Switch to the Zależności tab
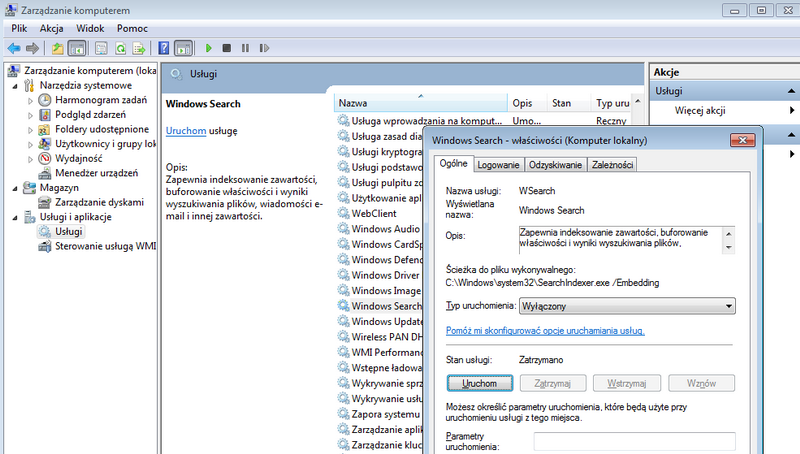The width and height of the screenshot is (800, 454). [x=612, y=165]
